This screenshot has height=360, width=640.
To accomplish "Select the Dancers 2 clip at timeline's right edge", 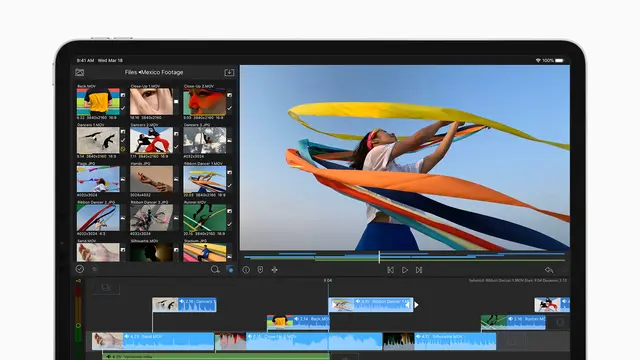I will pyautogui.click(x=552, y=304).
